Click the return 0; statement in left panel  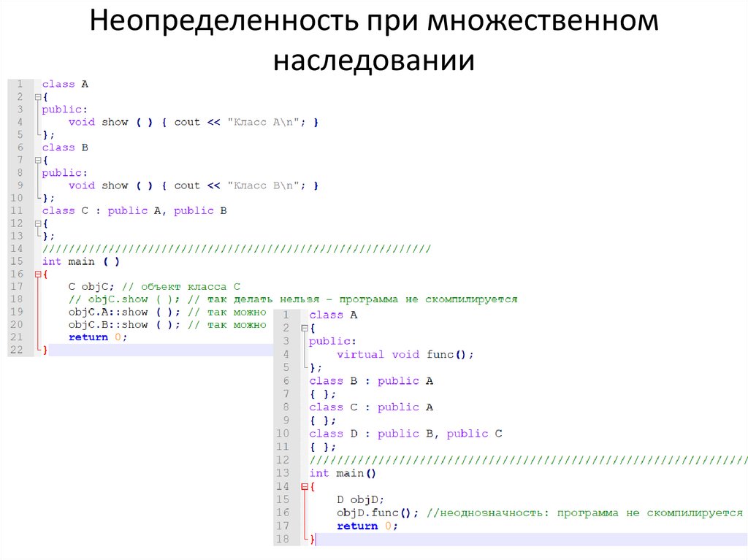click(x=95, y=337)
